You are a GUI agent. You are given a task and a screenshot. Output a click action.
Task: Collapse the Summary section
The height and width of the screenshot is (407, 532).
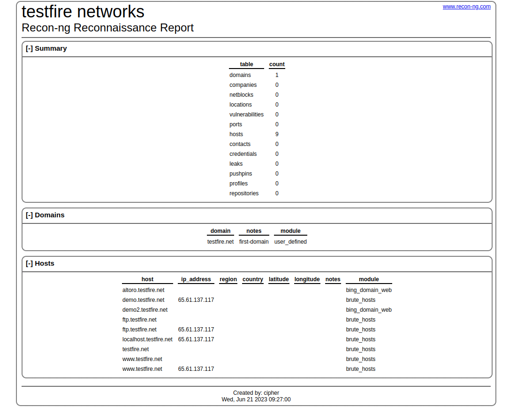coord(29,48)
